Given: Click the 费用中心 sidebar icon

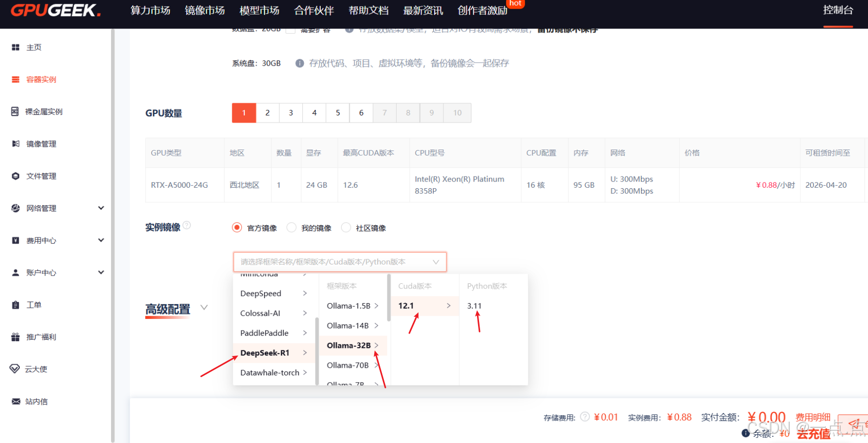Looking at the screenshot, I should (x=16, y=241).
